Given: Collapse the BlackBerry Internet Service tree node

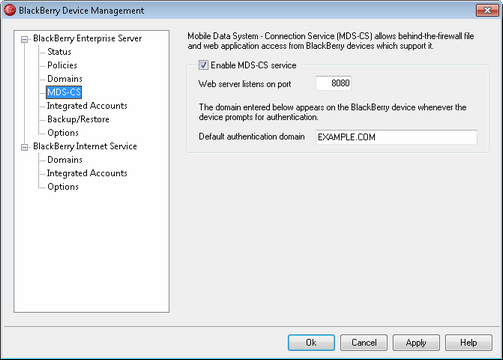Looking at the screenshot, I should click(x=24, y=147).
